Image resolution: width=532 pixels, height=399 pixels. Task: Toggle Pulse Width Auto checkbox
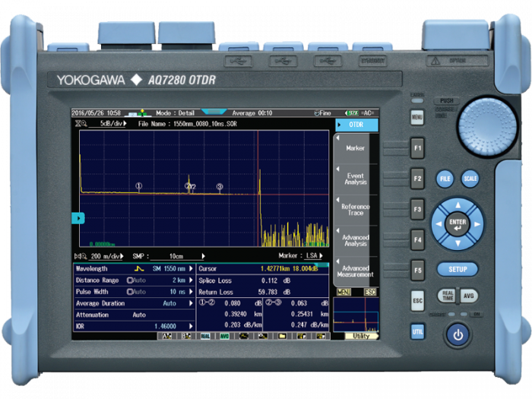click(x=130, y=292)
